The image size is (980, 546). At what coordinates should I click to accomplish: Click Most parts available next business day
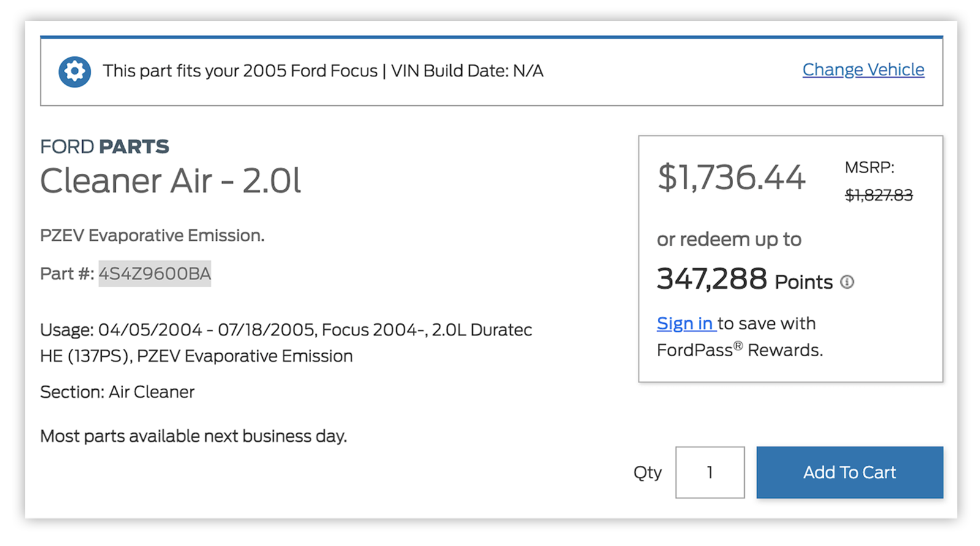tap(194, 436)
